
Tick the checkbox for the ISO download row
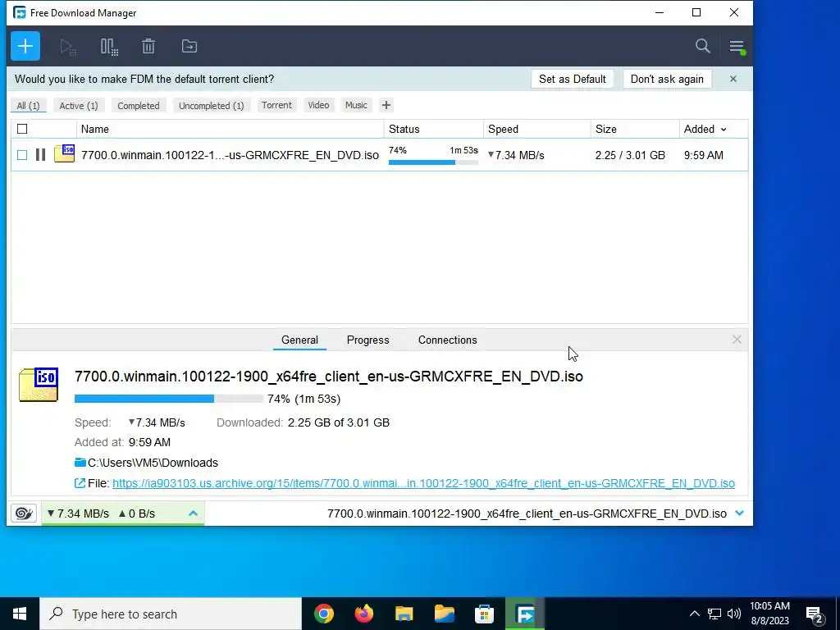pos(22,155)
